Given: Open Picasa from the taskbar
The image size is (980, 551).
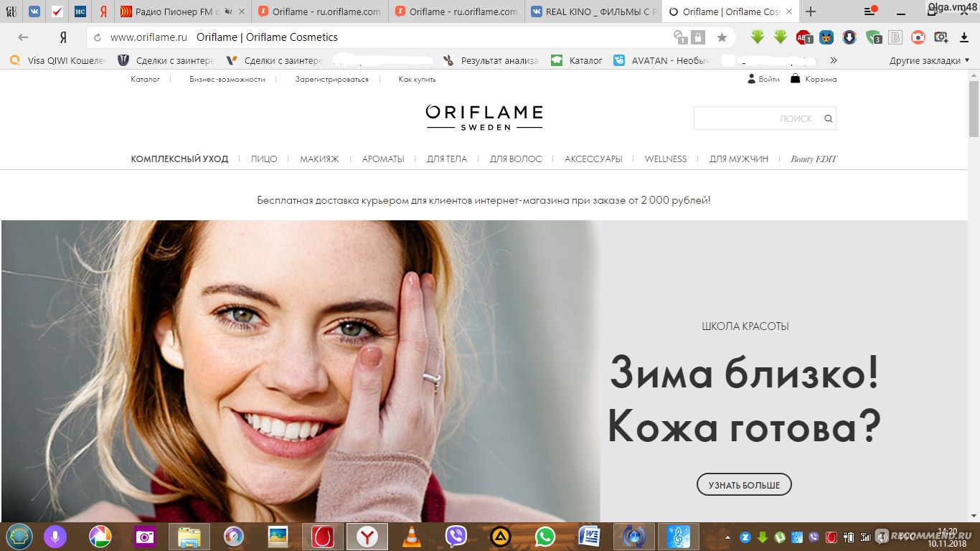Looking at the screenshot, I should tap(100, 537).
